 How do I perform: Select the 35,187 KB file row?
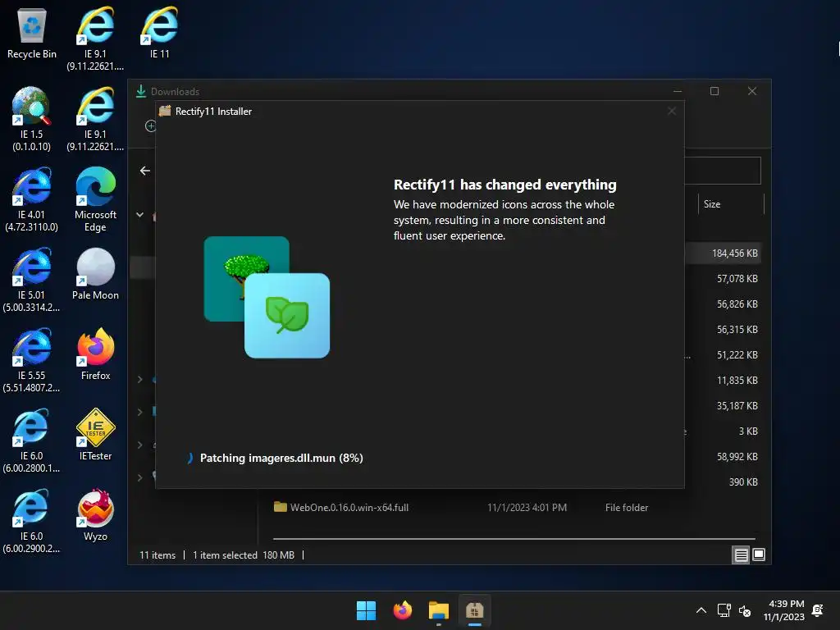pyautogui.click(x=723, y=405)
